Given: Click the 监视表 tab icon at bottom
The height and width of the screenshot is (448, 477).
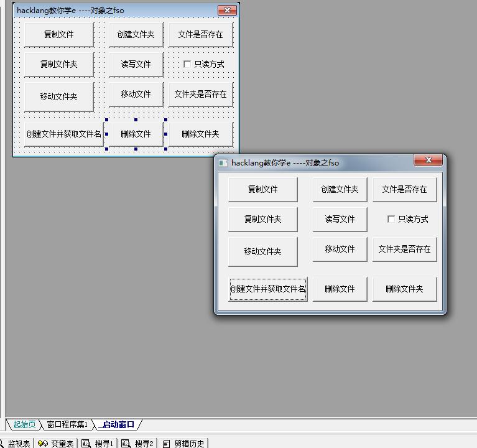Looking at the screenshot, I should point(2,444).
